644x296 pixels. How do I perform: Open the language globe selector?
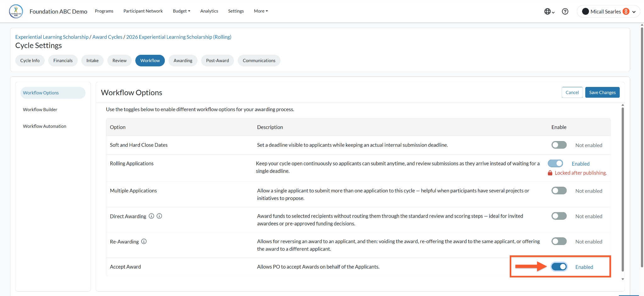click(x=549, y=11)
